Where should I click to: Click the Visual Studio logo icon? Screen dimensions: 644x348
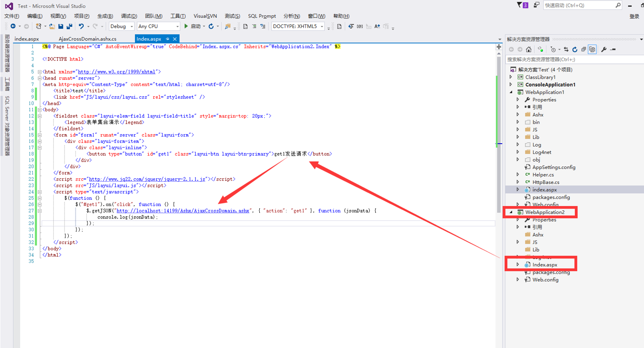point(9,6)
